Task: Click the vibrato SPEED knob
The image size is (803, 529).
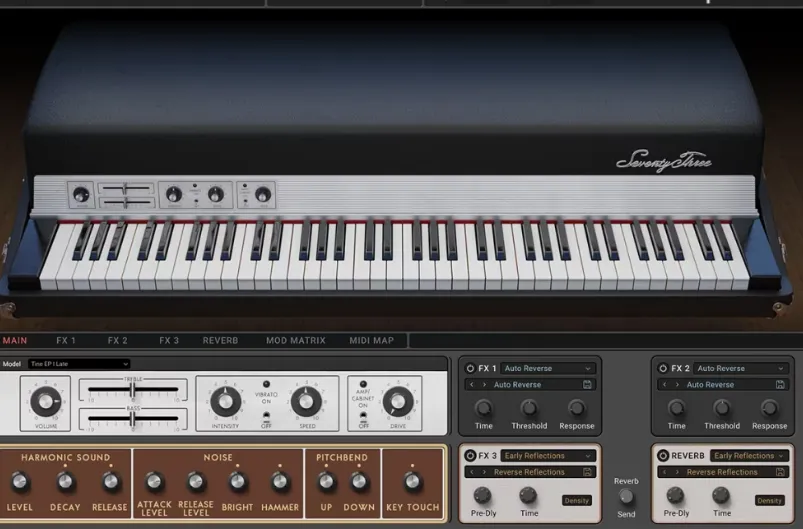Action: [306, 401]
